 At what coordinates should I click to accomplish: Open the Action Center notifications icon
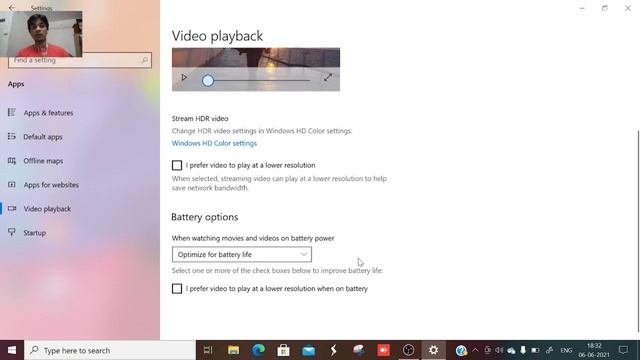(624, 350)
